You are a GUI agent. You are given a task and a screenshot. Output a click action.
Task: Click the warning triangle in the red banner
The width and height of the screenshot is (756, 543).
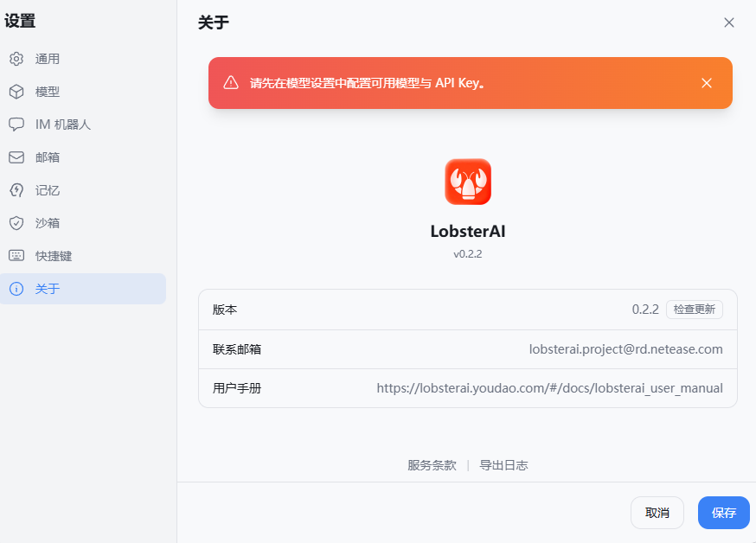tap(231, 82)
